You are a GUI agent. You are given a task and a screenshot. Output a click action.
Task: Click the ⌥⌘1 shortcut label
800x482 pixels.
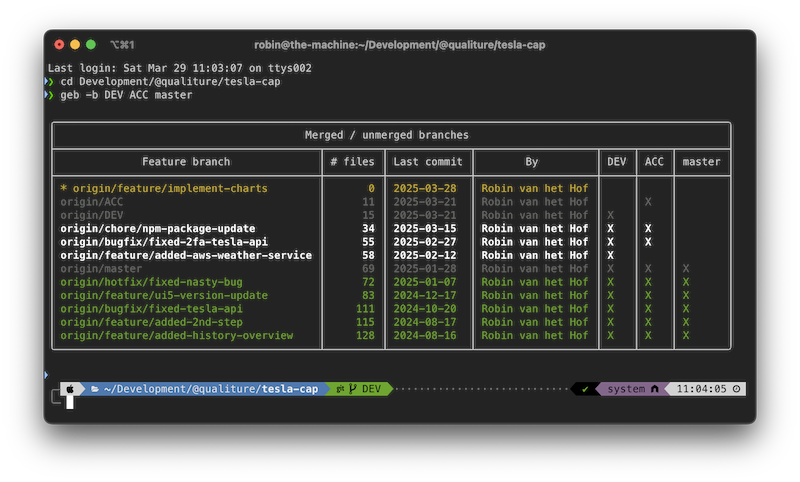[x=122, y=45]
